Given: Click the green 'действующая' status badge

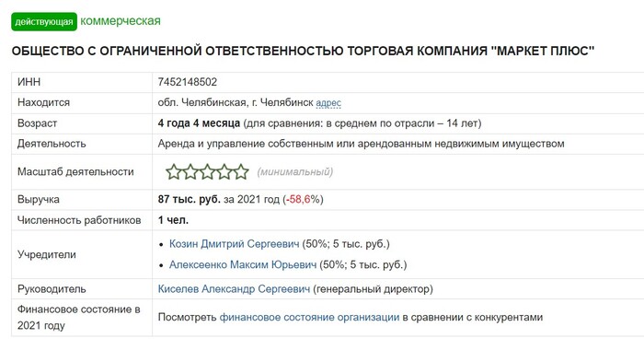Looking at the screenshot, I should point(44,22).
